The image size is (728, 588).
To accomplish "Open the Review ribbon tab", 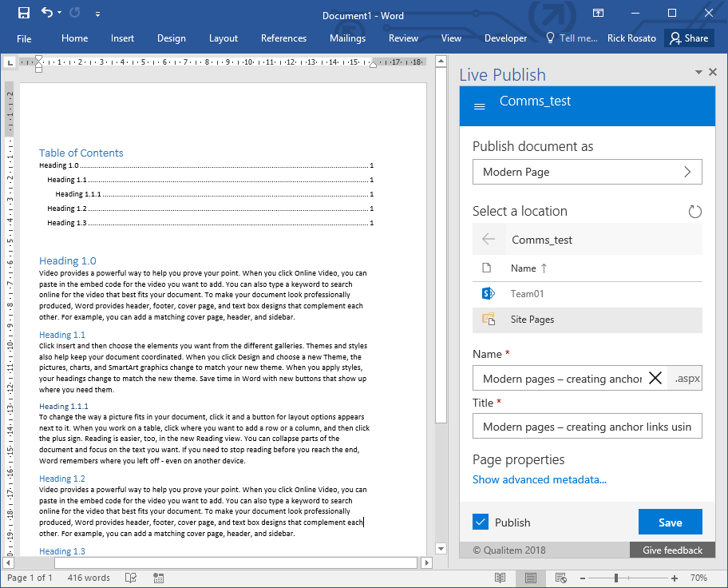I will [403, 38].
